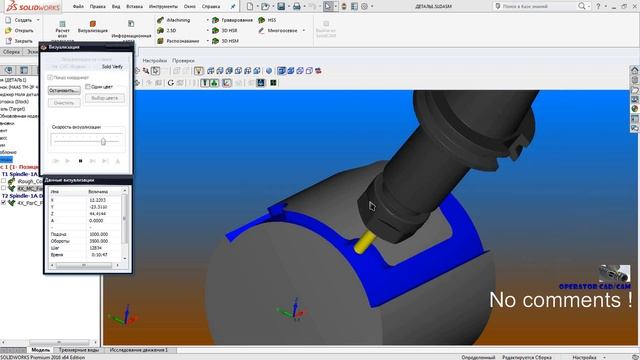The image size is (640, 360).
Task: Click the Save diskette icon
Action: tap(281, 6)
